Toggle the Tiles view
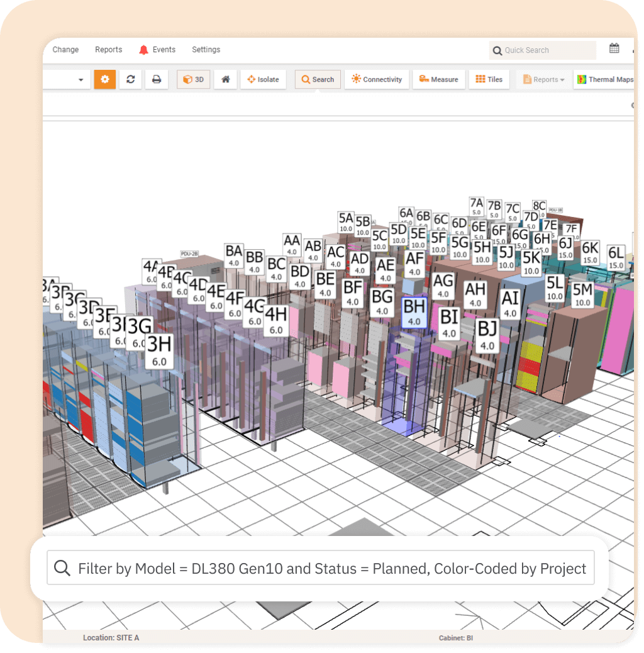 pyautogui.click(x=489, y=79)
